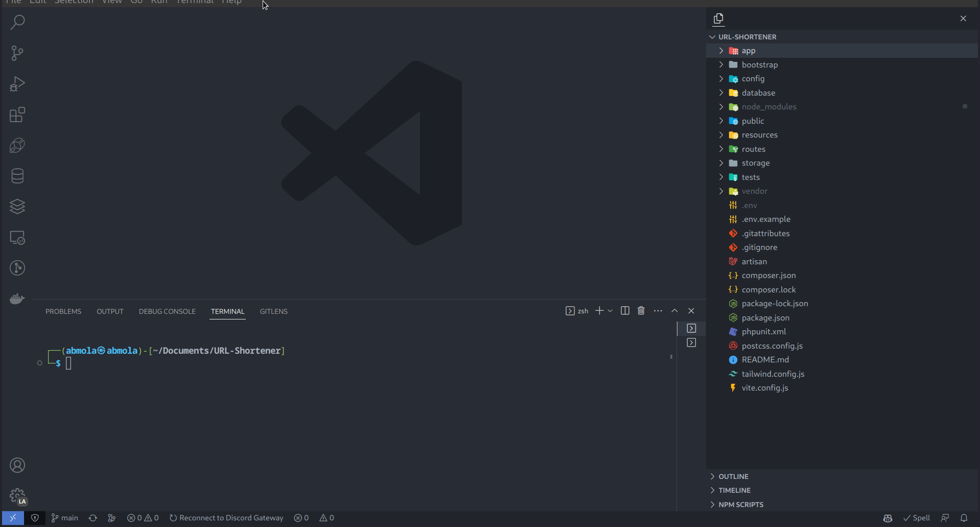Viewport: 980px width, 527px height.
Task: Expand the OUTLINE section
Action: [x=842, y=476]
